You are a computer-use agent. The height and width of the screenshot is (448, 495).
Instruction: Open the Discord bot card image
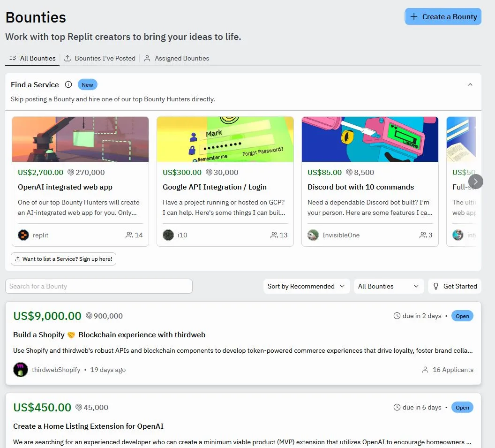[x=370, y=139]
